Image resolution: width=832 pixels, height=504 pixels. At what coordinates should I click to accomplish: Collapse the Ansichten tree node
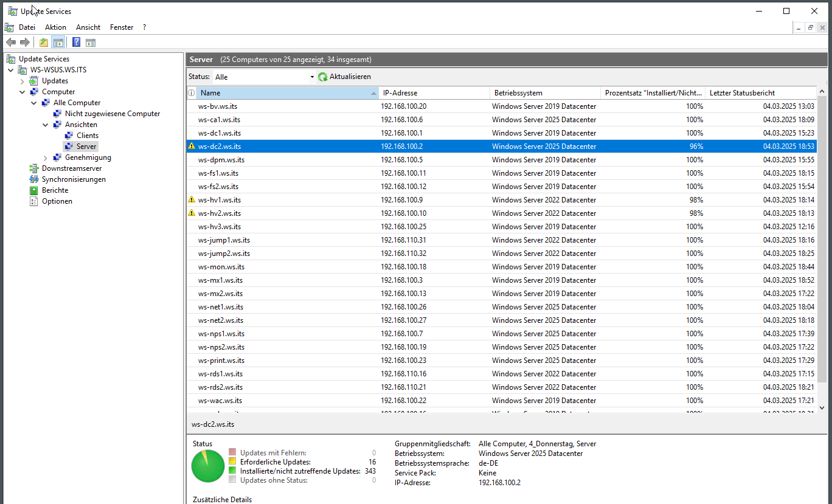46,125
